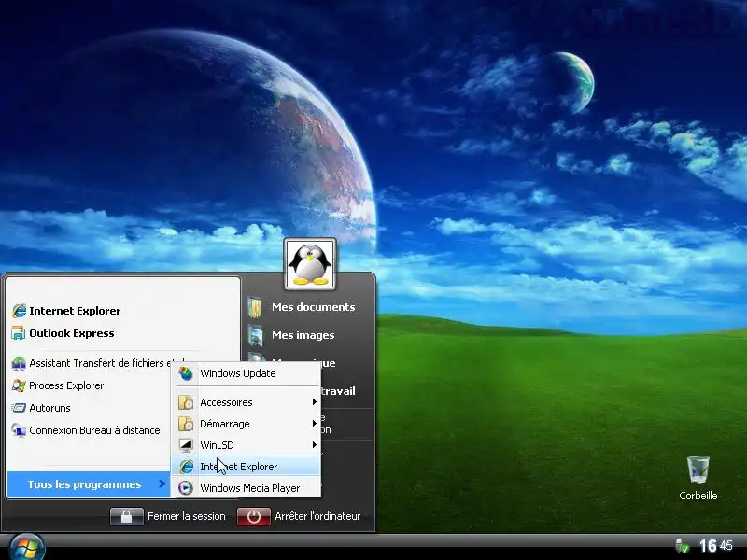Viewport: 747px width, 560px height.
Task: Click the 16 45 taskbar clock
Action: coord(715,546)
